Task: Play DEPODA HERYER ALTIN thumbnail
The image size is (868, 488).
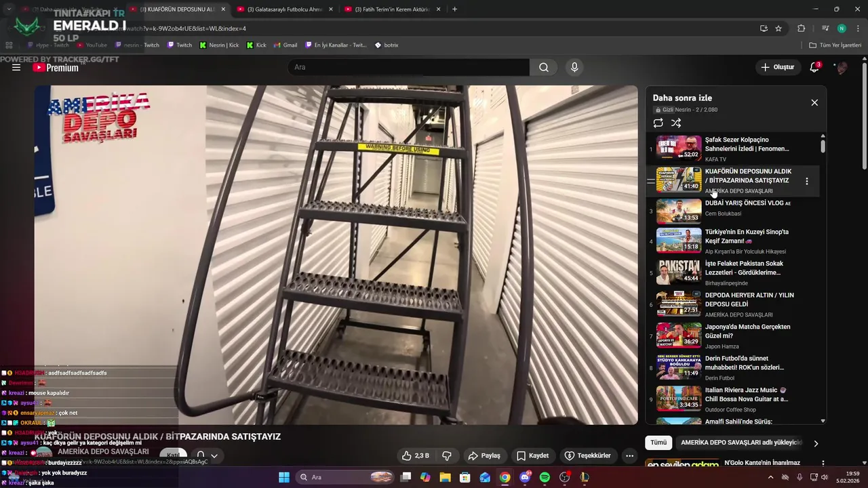Action: tap(679, 304)
